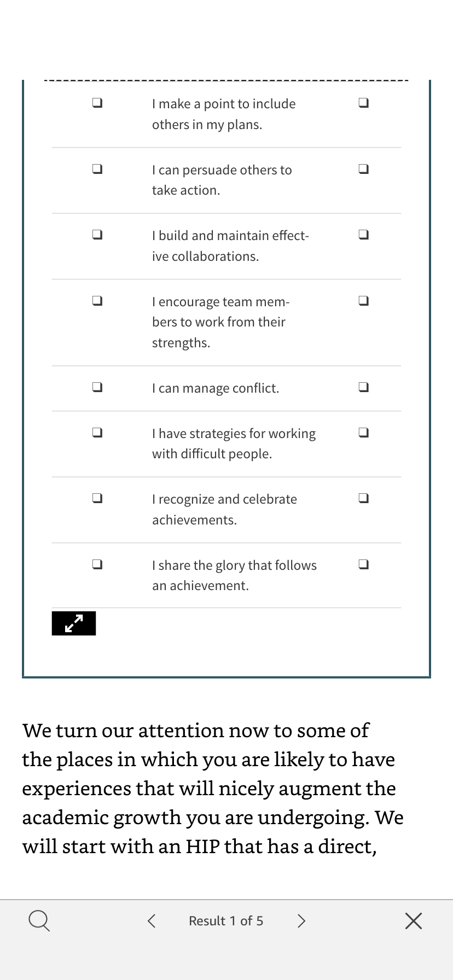Viewport: 453px width, 980px height.
Task: Tap the paragraph beginning 'We turn our attention'
Action: (213, 788)
